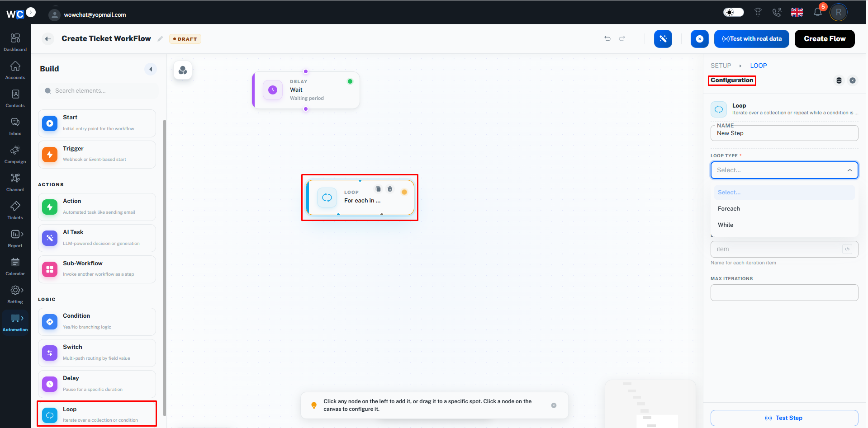The image size is (868, 428).
Task: Add a Start element
Action: point(97,123)
